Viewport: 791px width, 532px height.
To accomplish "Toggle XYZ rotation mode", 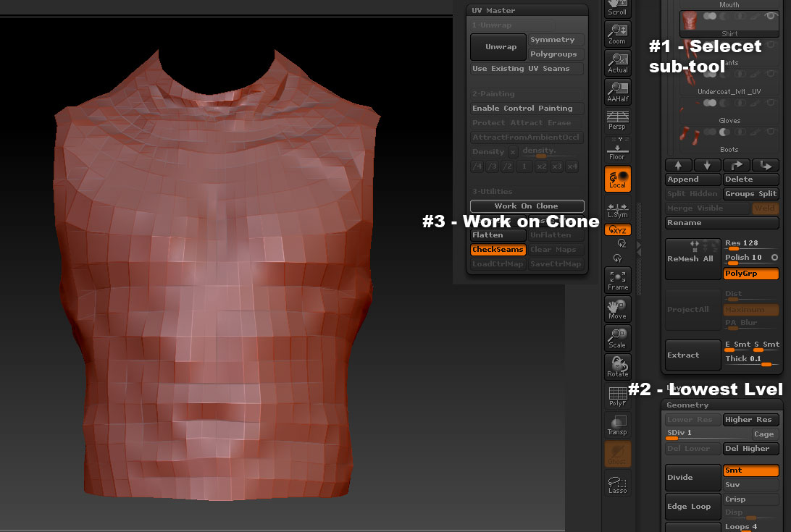I will [x=617, y=230].
